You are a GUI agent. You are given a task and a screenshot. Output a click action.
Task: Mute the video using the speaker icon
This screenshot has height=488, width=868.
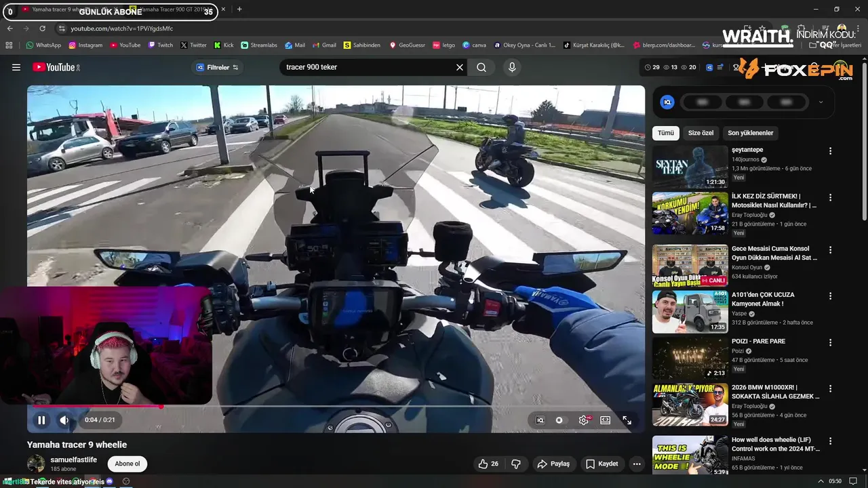[64, 420]
